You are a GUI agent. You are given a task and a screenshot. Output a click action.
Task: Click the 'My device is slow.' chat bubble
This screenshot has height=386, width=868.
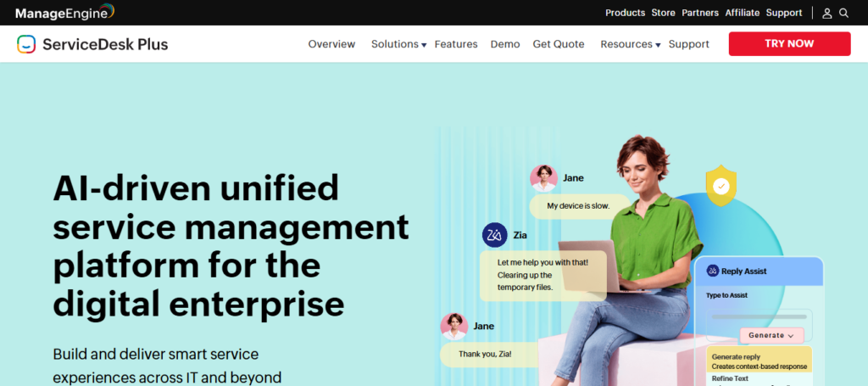(579, 206)
